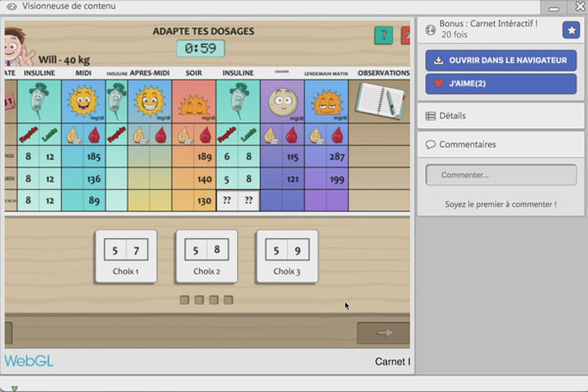Image resolution: width=588 pixels, height=392 pixels.
Task: Click the sun icon under APRES-MIDI
Action: (x=149, y=100)
